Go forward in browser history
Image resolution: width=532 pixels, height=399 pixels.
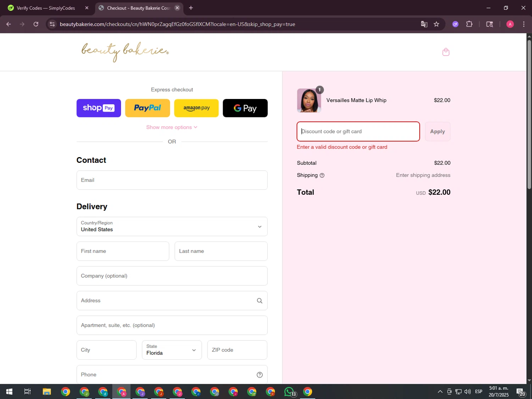tap(22, 24)
